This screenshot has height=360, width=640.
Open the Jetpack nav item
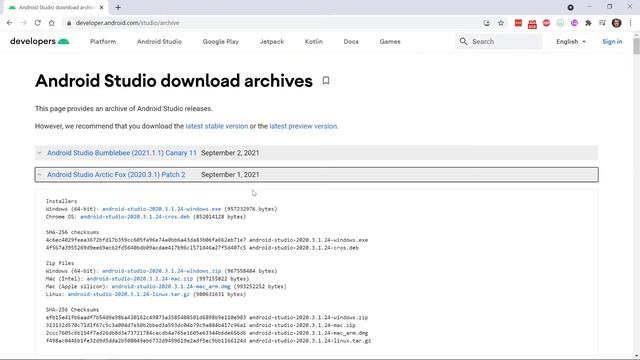tap(272, 42)
